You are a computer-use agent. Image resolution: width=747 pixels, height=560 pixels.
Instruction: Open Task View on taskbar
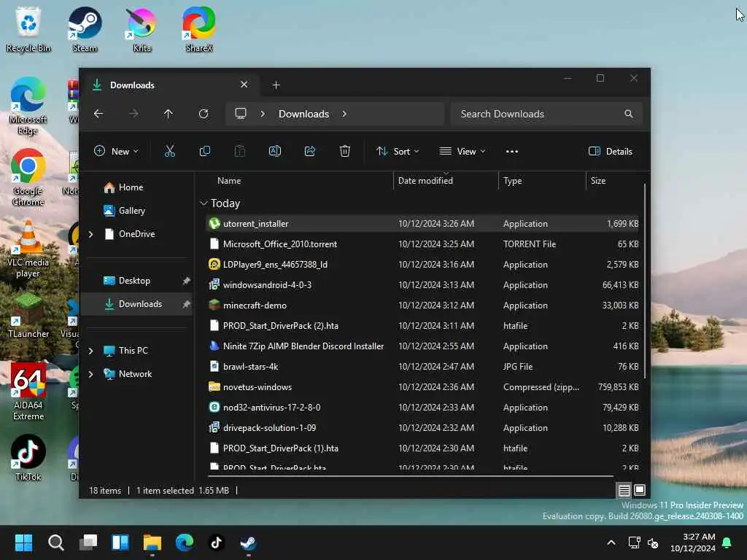(x=88, y=542)
